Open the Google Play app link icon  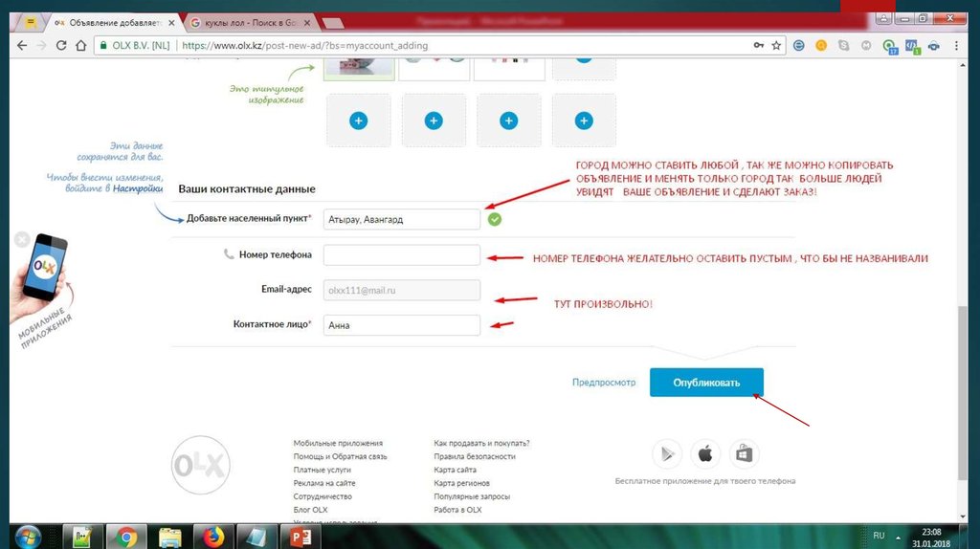(667, 454)
